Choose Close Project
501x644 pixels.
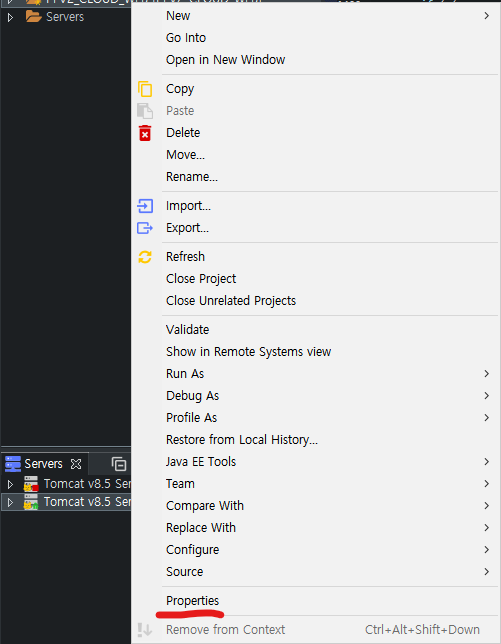[x=201, y=279]
